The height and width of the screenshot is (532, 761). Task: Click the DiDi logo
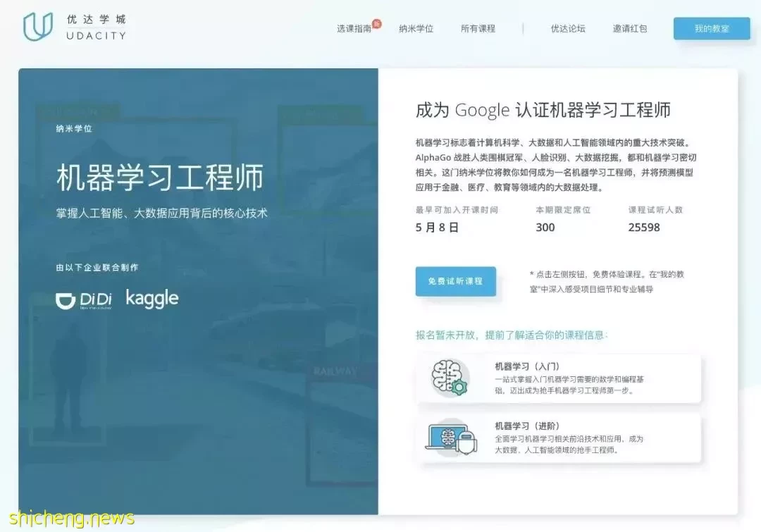pyautogui.click(x=84, y=300)
